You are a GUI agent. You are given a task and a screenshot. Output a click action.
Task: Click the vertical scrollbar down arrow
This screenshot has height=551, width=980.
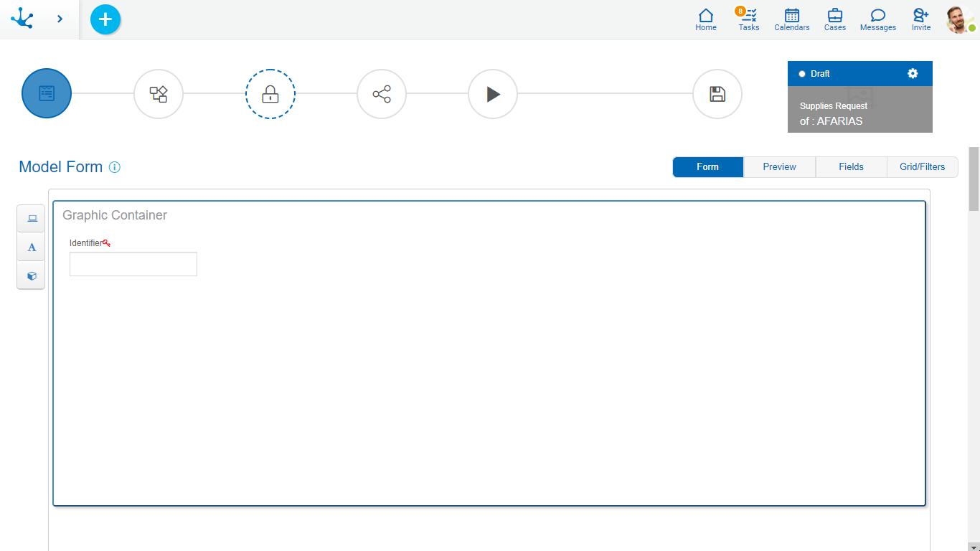(974, 546)
